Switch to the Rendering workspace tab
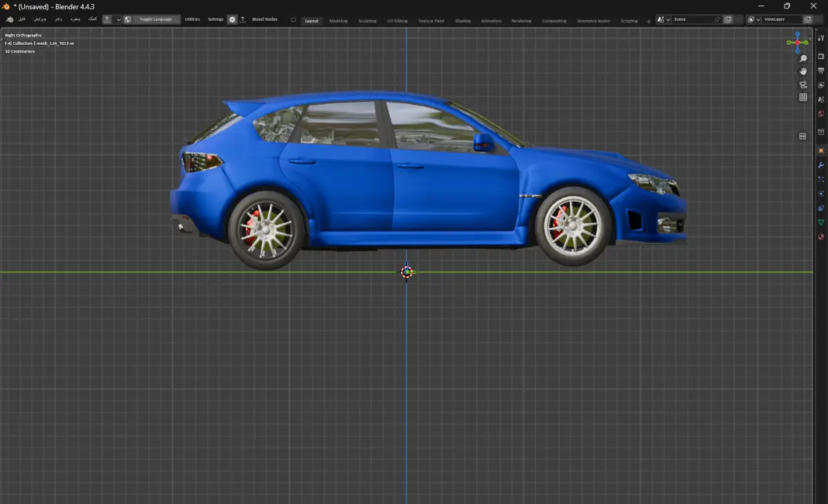The width and height of the screenshot is (828, 504). [521, 21]
